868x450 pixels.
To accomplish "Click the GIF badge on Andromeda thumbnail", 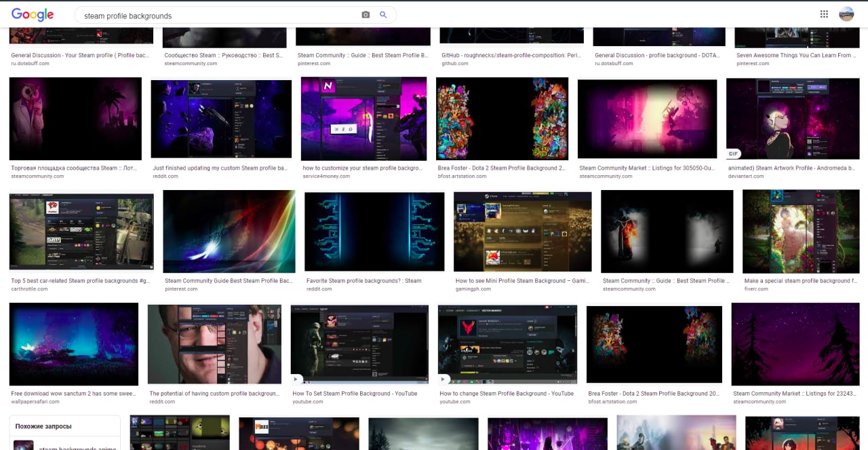I will tap(733, 153).
